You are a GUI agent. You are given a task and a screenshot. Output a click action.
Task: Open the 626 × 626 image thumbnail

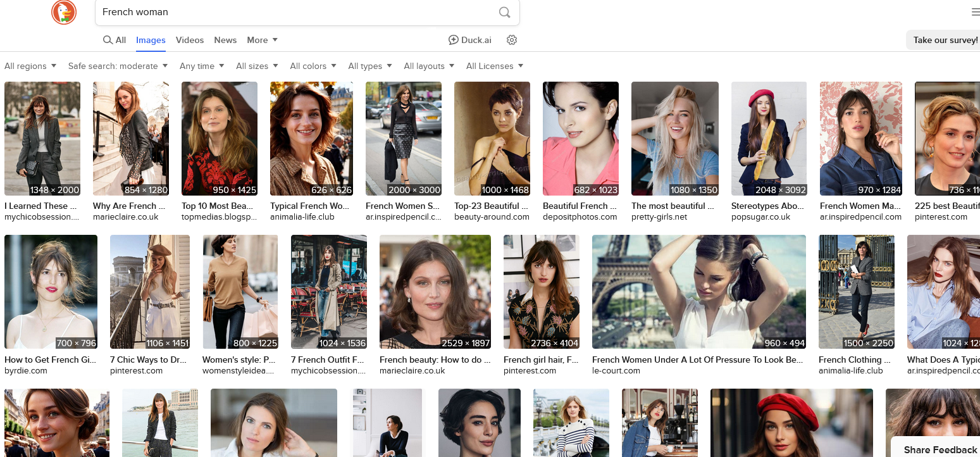click(311, 139)
